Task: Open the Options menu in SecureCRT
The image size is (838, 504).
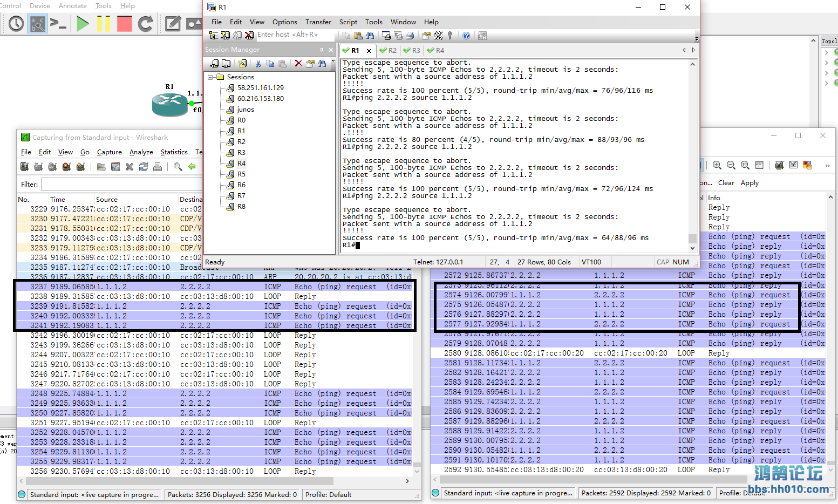Action: (x=285, y=22)
